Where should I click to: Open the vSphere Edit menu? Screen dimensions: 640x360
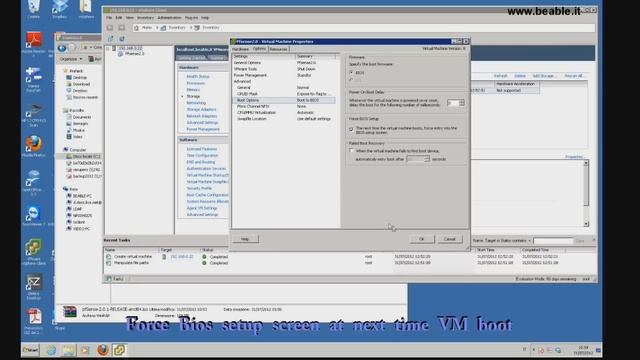tap(119, 18)
